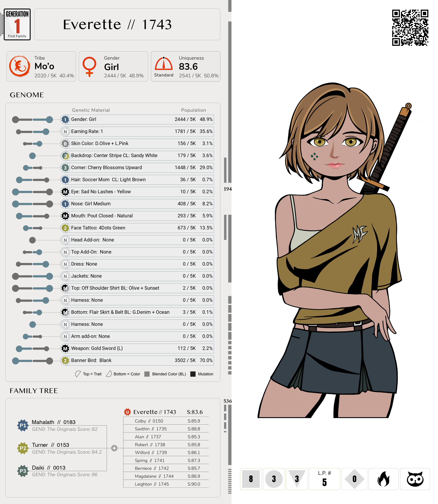Click the Mo'o tribe lizard icon
The width and height of the screenshot is (438, 504).
[19, 66]
